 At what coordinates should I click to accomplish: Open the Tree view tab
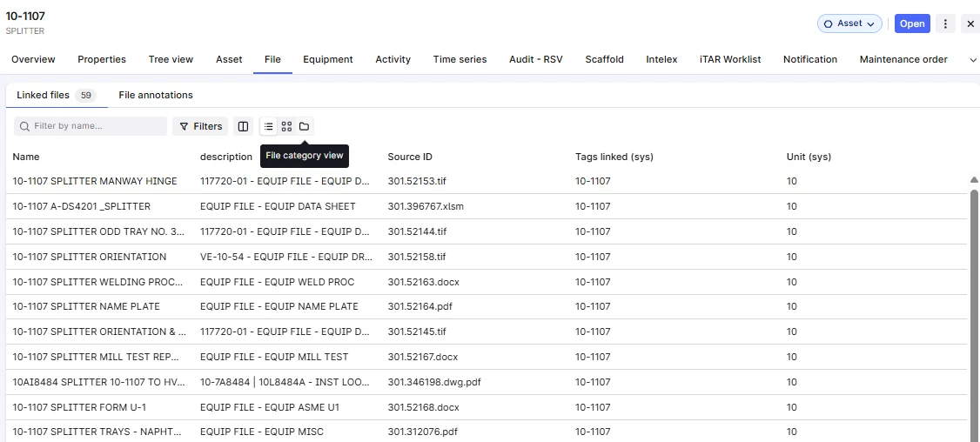coord(171,60)
